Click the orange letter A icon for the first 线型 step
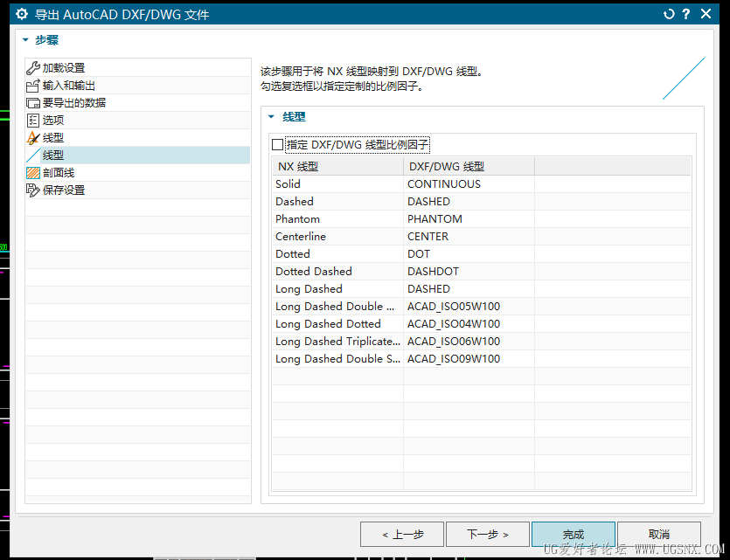 pyautogui.click(x=33, y=138)
